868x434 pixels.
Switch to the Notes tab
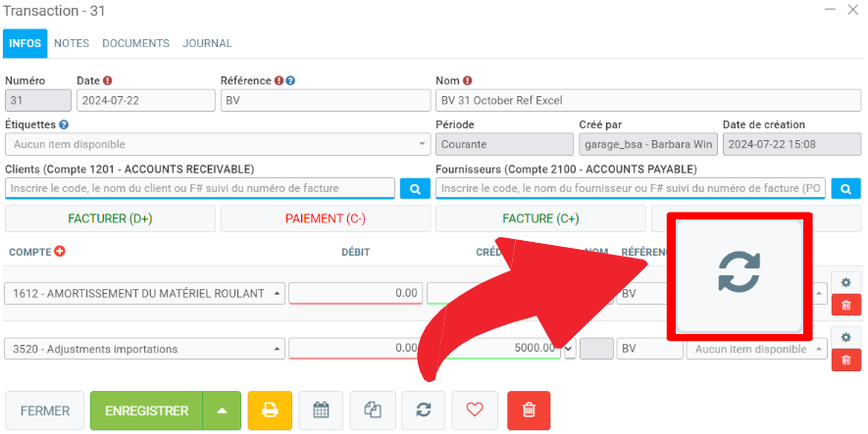point(72,43)
